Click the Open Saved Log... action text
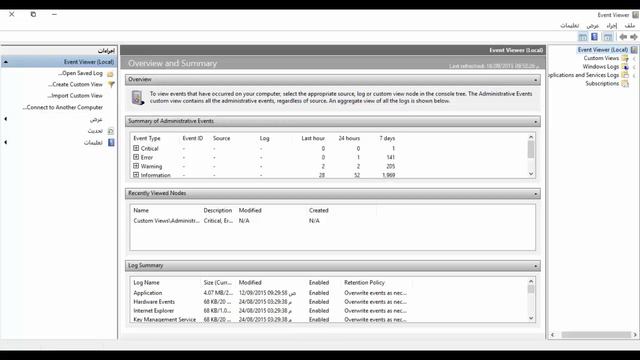This screenshot has height=360, width=640. [80, 73]
